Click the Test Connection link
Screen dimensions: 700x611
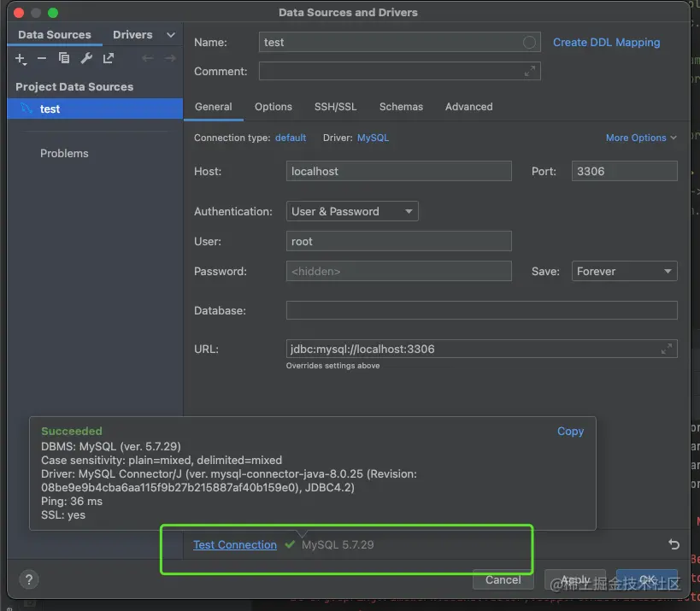235,544
